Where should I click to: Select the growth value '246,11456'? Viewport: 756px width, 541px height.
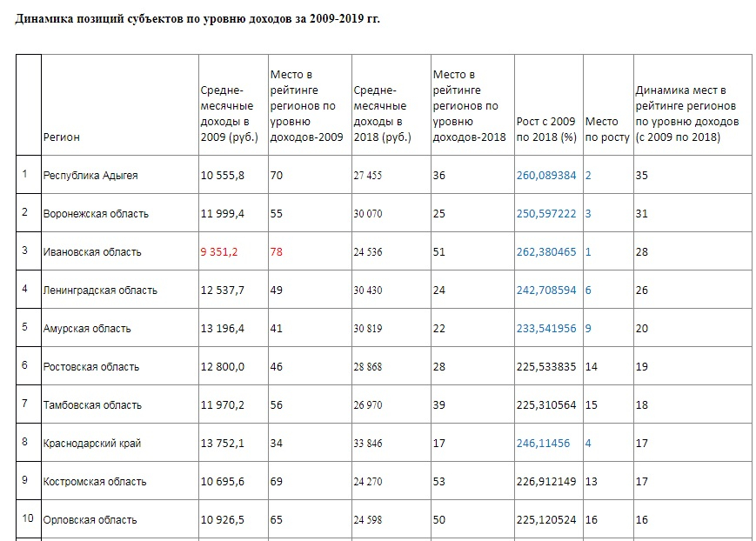coord(543,443)
